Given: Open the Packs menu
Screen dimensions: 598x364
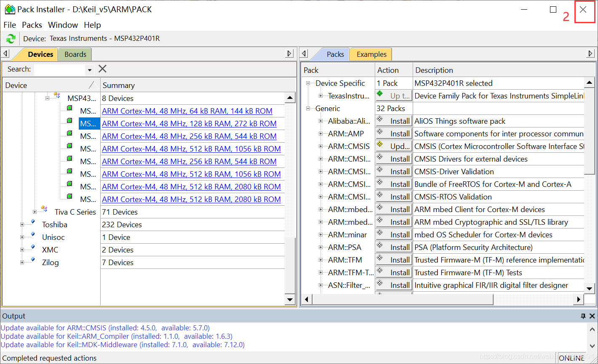Looking at the screenshot, I should [32, 25].
